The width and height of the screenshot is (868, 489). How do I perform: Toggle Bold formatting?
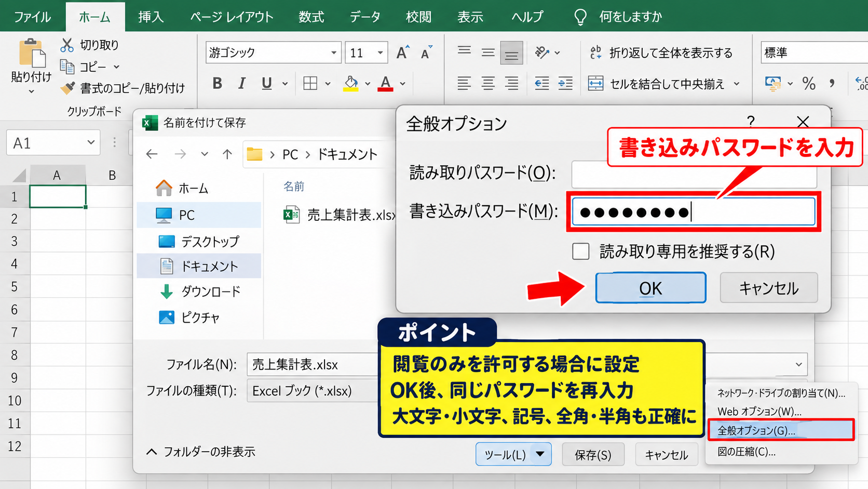tap(218, 83)
